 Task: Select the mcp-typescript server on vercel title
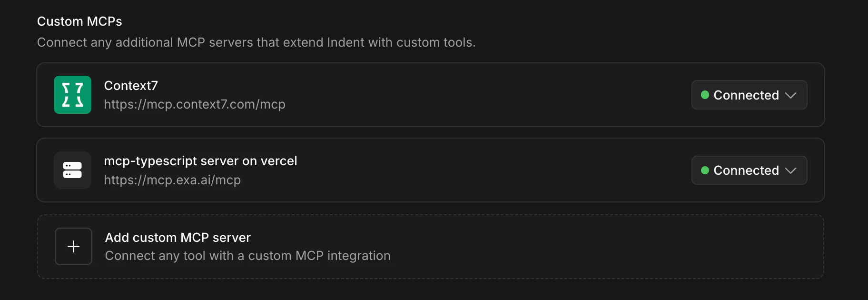(200, 160)
